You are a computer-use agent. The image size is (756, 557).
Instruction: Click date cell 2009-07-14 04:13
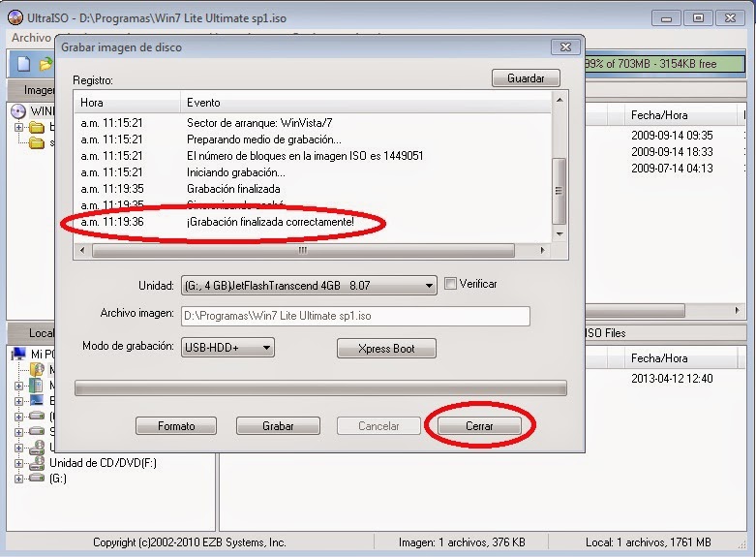672,168
